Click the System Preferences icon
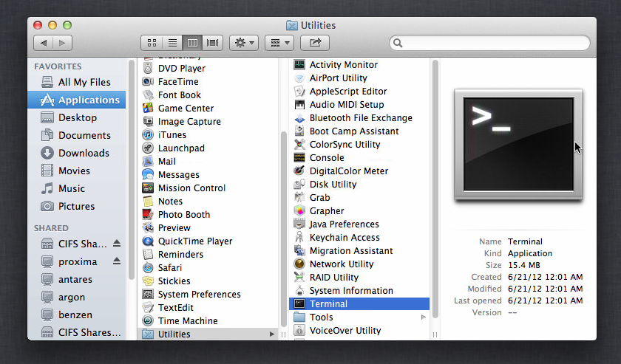 pyautogui.click(x=148, y=295)
